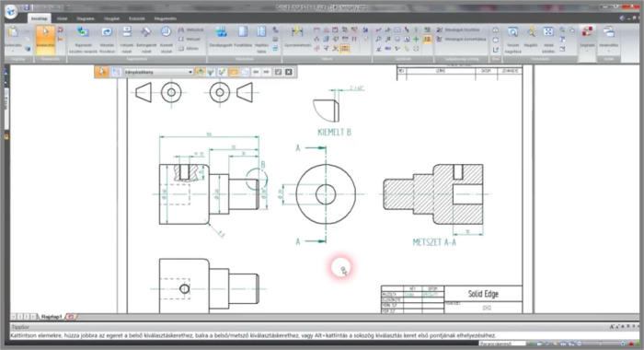Toggle the highlighted annotation alignment button
The image size is (644, 350).
click(x=427, y=39)
